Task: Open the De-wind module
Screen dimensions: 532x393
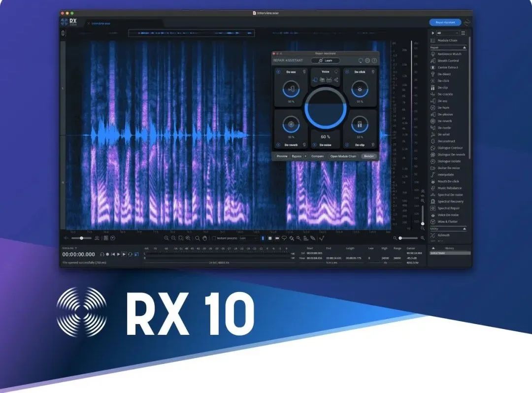Action: [x=440, y=134]
